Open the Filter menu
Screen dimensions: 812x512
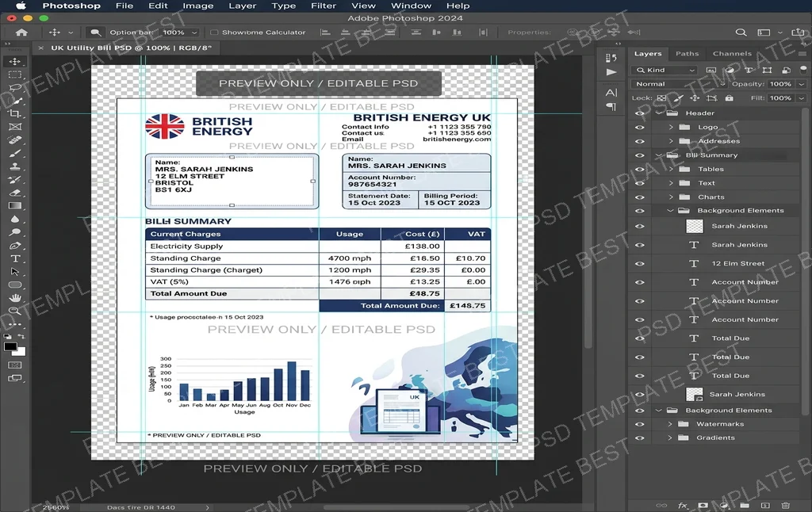coord(324,6)
